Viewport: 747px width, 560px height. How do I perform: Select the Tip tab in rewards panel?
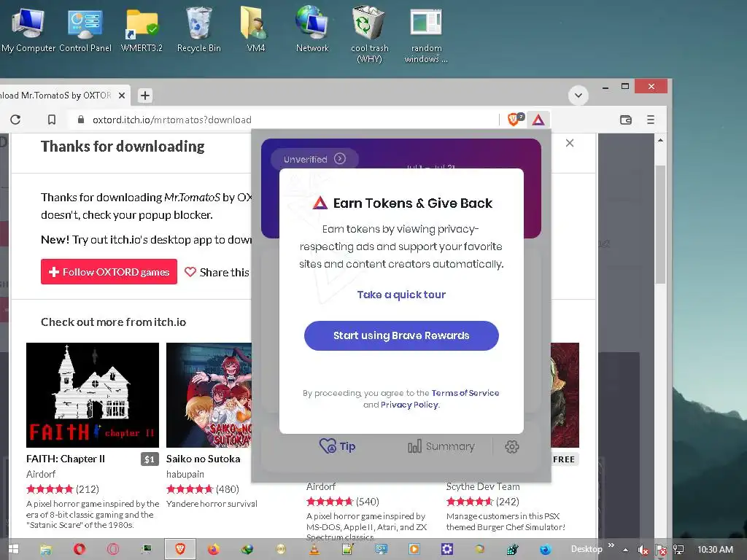click(x=337, y=446)
